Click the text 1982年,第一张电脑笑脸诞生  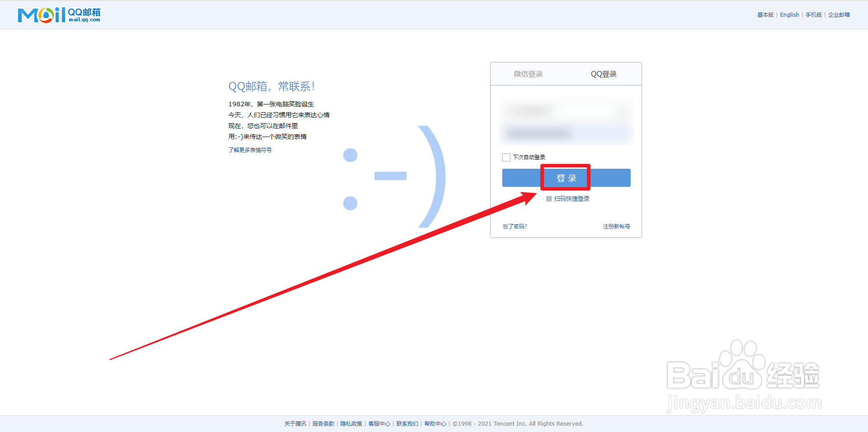[x=271, y=104]
